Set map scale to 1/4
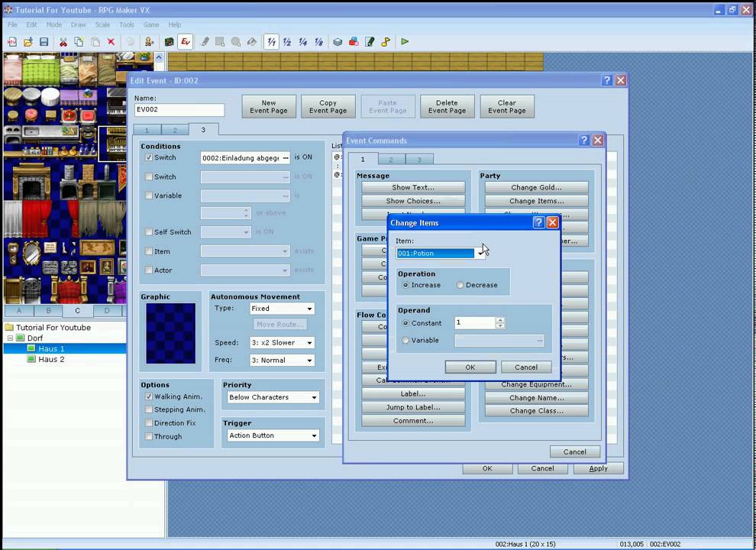 pyautogui.click(x=303, y=42)
